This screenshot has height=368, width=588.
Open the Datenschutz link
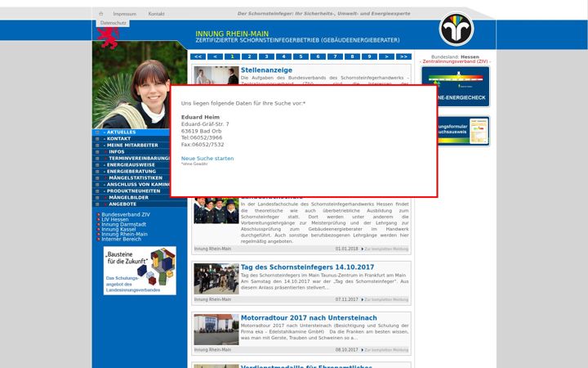click(x=114, y=23)
